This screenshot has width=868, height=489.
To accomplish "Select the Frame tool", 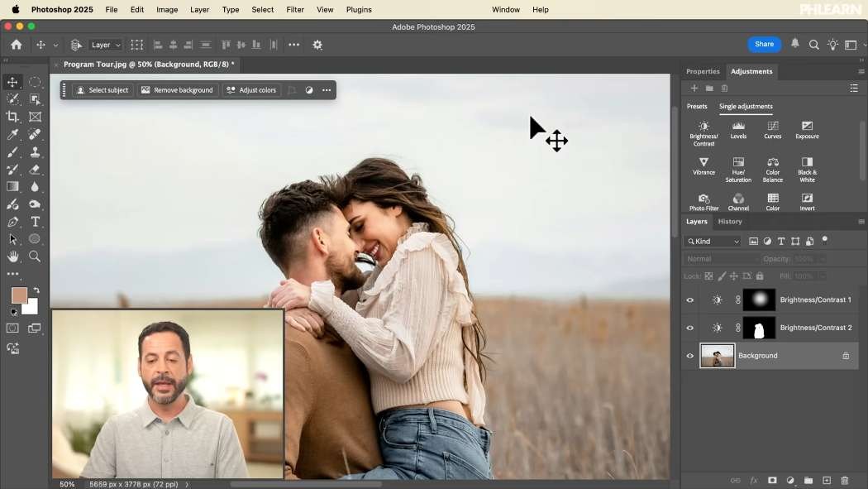I will [35, 117].
